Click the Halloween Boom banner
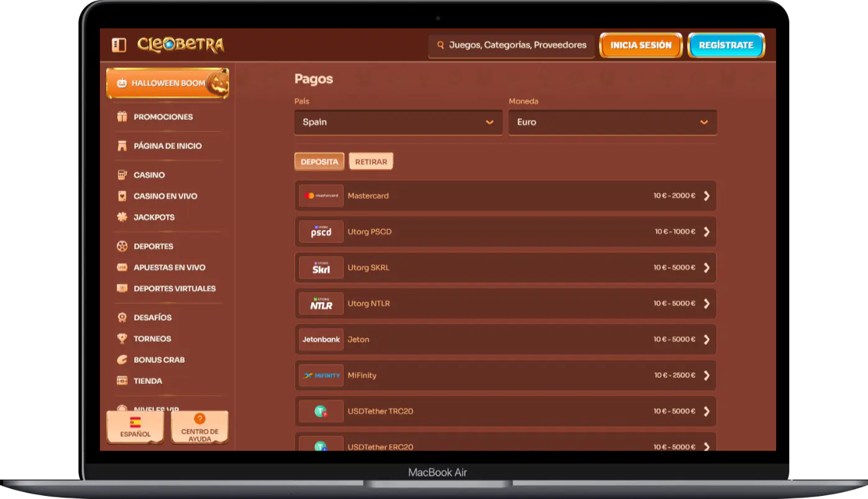 [x=168, y=83]
